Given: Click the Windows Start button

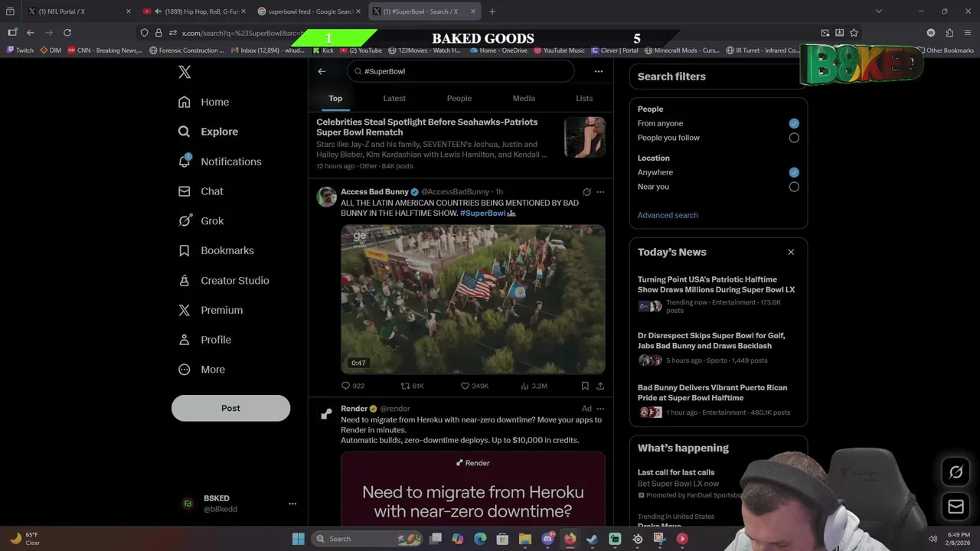Looking at the screenshot, I should [x=298, y=539].
